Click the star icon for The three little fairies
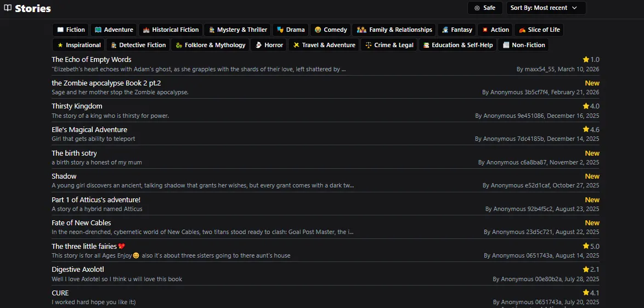Screen dimensions: 644x308 pos(586,246)
